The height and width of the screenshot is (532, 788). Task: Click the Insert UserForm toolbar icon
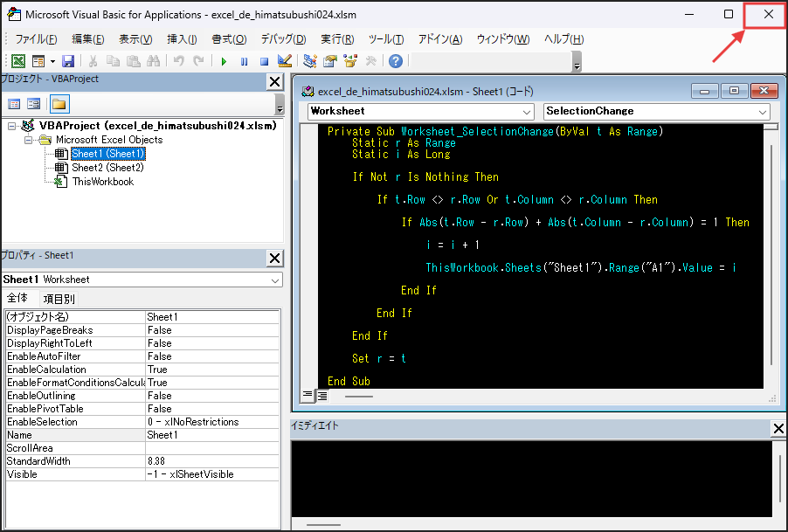(x=38, y=61)
